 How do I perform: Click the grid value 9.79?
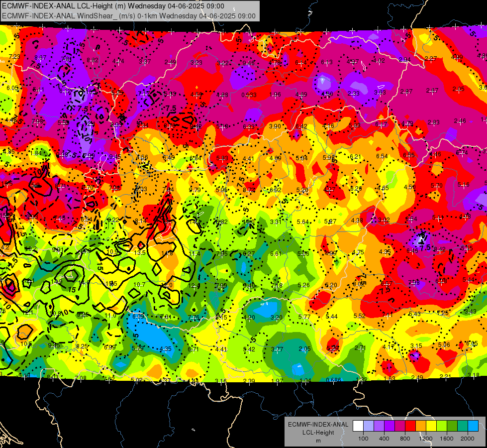coord(195,190)
